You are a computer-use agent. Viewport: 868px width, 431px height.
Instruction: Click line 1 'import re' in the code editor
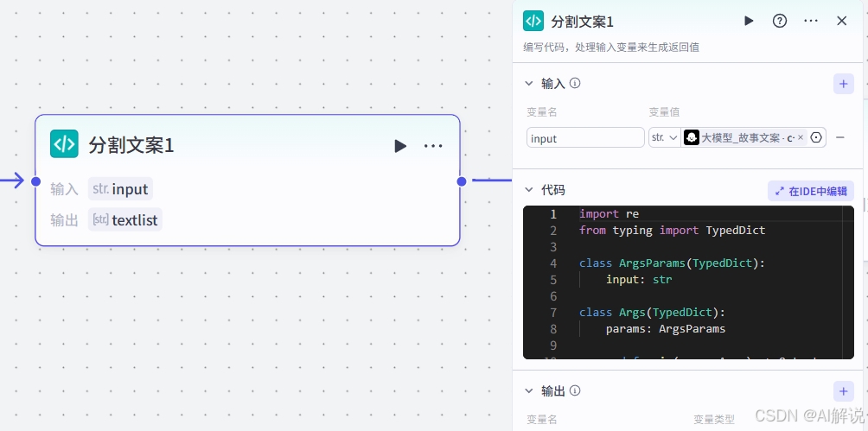click(x=609, y=213)
